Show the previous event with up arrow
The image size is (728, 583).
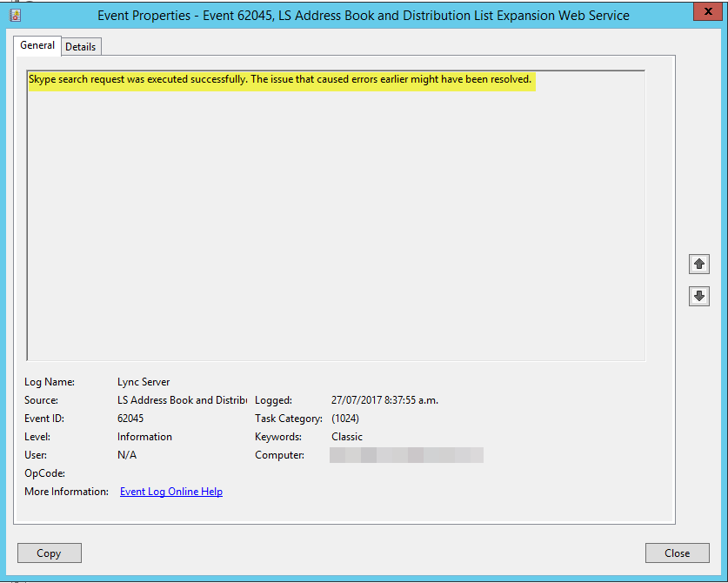(x=698, y=263)
